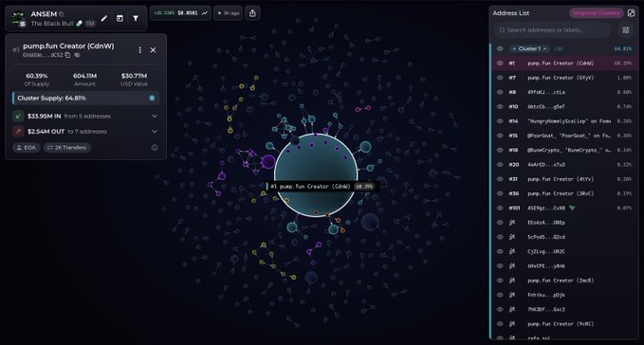644x345 pixels.
Task: Click the Ungroup Clusters button
Action: click(x=597, y=13)
